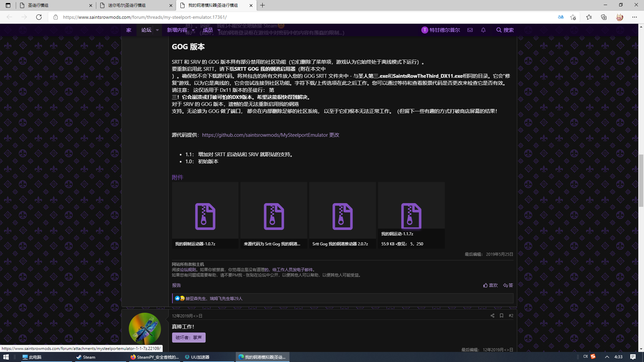Screen dimensions: 644x362
Task: View the list of people who reacted
Action: pyautogui.click(x=214, y=298)
